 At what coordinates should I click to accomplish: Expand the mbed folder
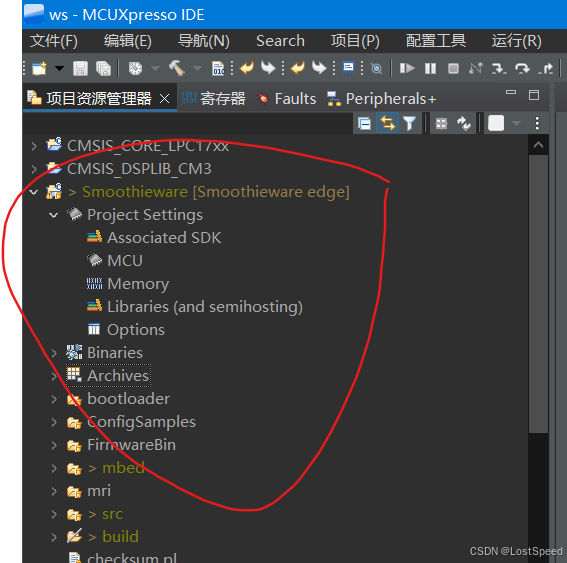tap(54, 468)
